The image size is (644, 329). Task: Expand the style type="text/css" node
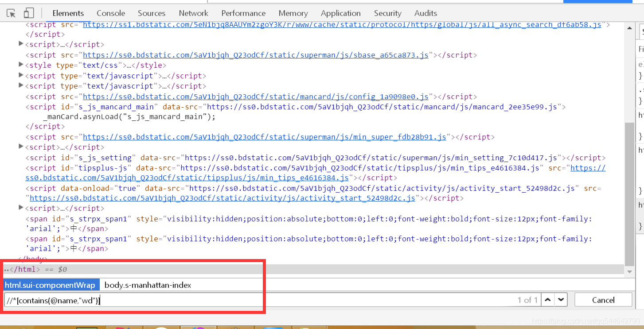tap(21, 65)
